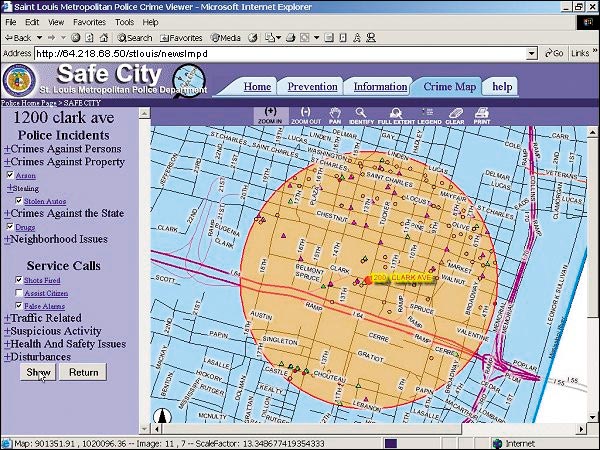The height and width of the screenshot is (450, 600).
Task: Open the History icon in toolbar
Action: 253,38
